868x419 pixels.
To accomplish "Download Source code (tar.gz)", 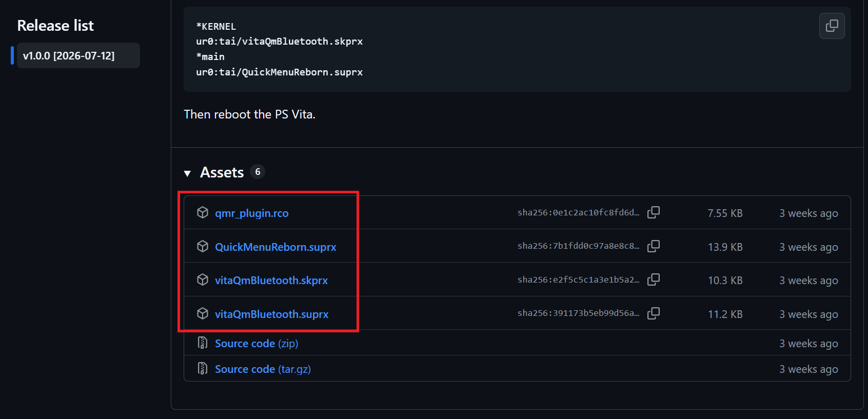I will 263,369.
